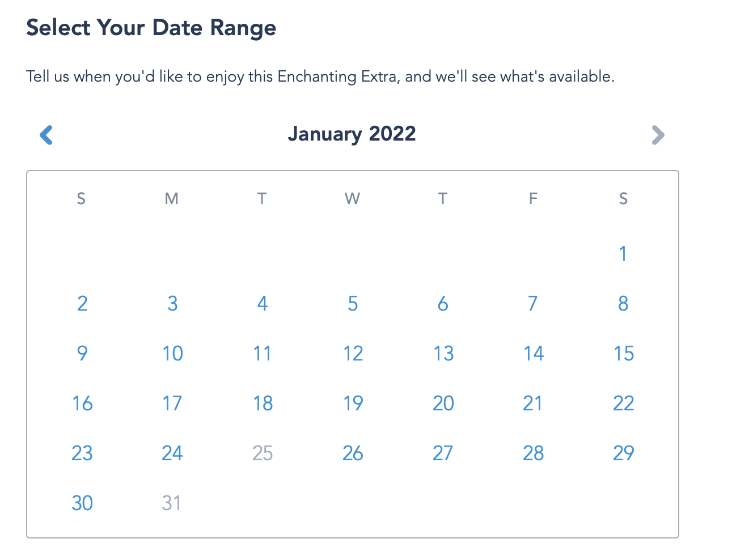
Task: Click the greyed-out January 25 date
Action: [263, 453]
